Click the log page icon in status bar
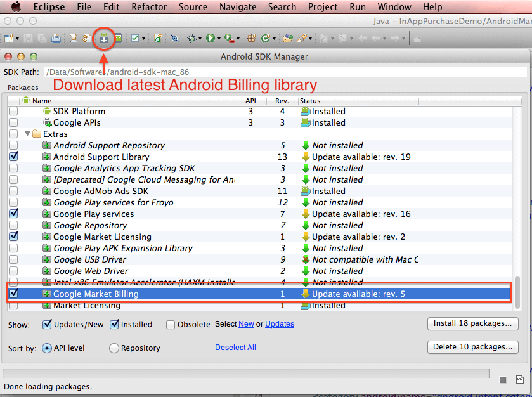The height and width of the screenshot is (397, 532). [x=520, y=380]
